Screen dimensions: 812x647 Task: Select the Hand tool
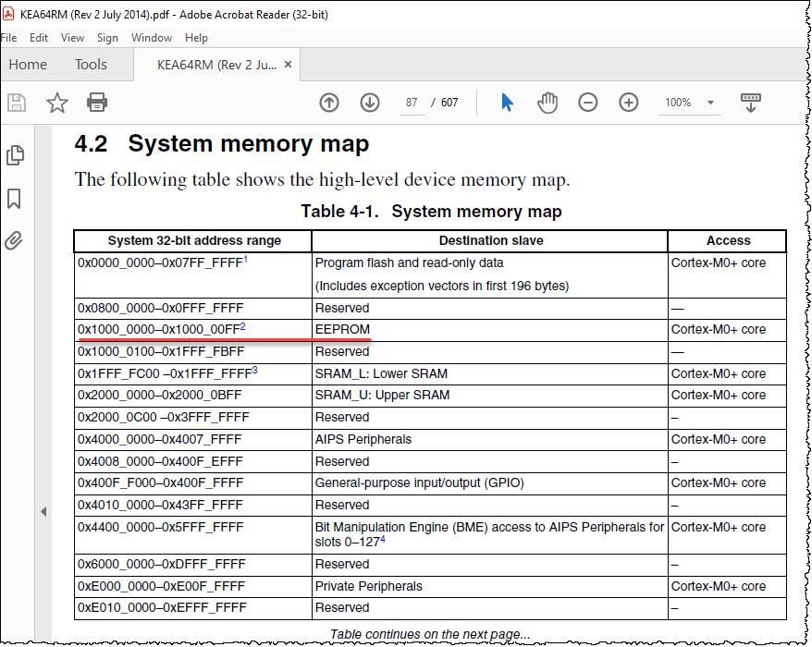click(x=547, y=103)
